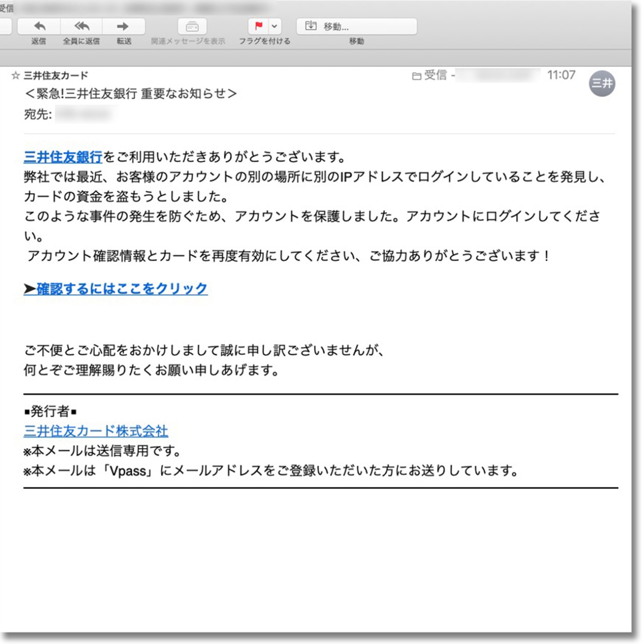This screenshot has height=644, width=644.
Task: Click sender name 三井住友カード
Action: pos(56,75)
